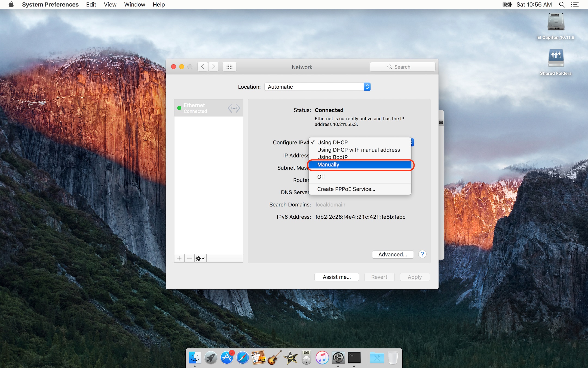Open Terminal from the Dock
The image size is (588, 368).
[354, 358]
